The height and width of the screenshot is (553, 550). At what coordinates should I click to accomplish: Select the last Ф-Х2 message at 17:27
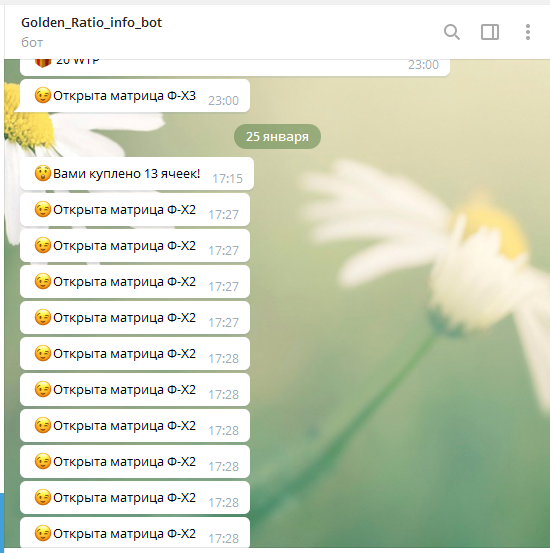tap(135, 318)
